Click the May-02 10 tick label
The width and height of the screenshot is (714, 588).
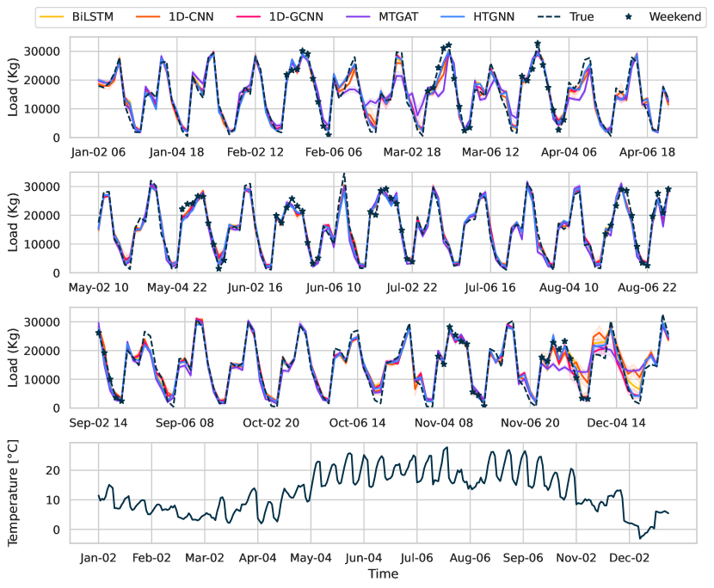pos(100,288)
